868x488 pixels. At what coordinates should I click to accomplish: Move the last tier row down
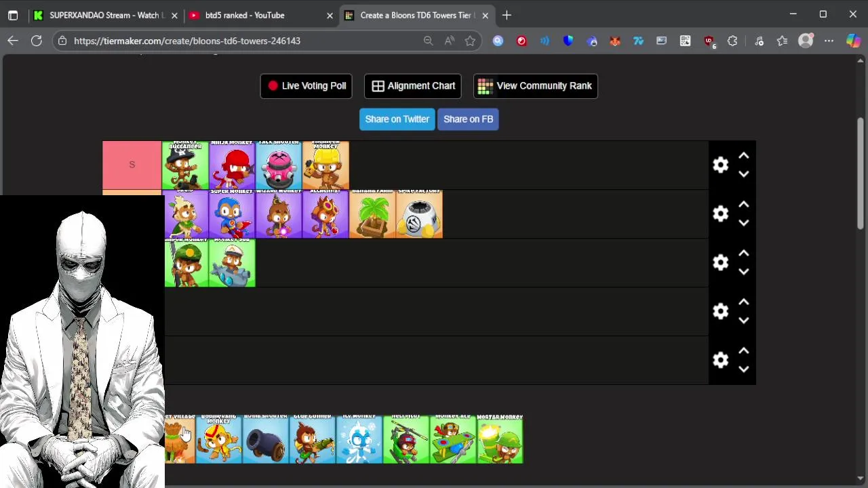pos(743,369)
